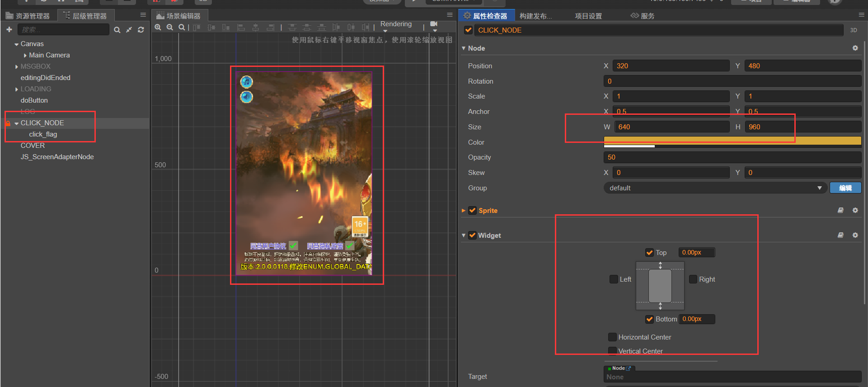Viewport: 868px width, 387px height.
Task: Enable the Right alignment checkbox
Action: coord(693,279)
